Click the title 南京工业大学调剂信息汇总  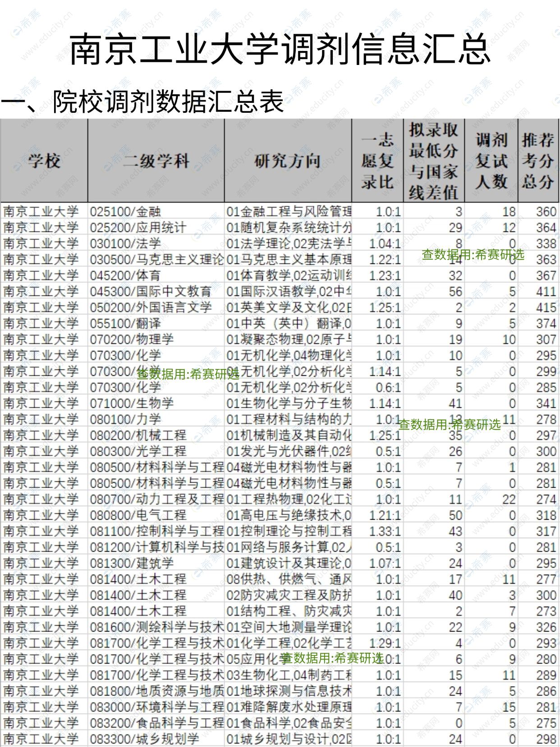point(280,49)
